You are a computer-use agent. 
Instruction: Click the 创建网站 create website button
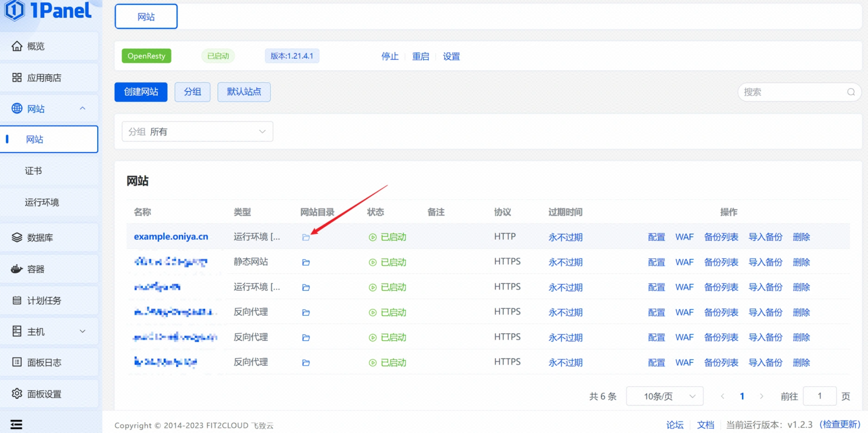[x=141, y=92]
